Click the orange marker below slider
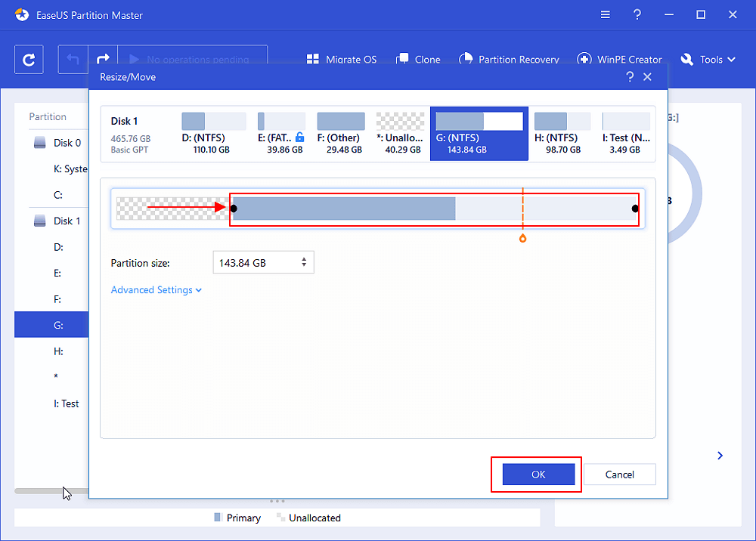 tap(522, 239)
